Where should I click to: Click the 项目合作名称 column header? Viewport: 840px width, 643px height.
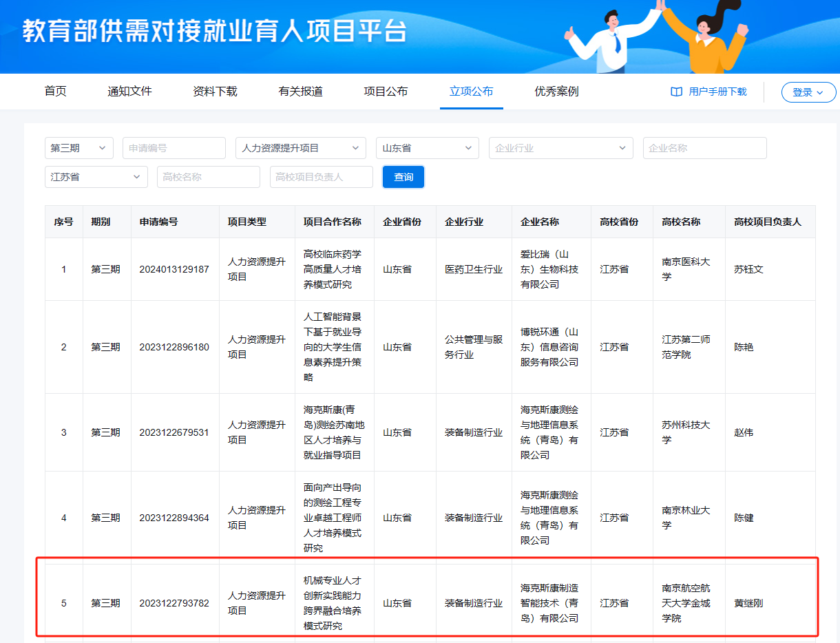pyautogui.click(x=333, y=222)
